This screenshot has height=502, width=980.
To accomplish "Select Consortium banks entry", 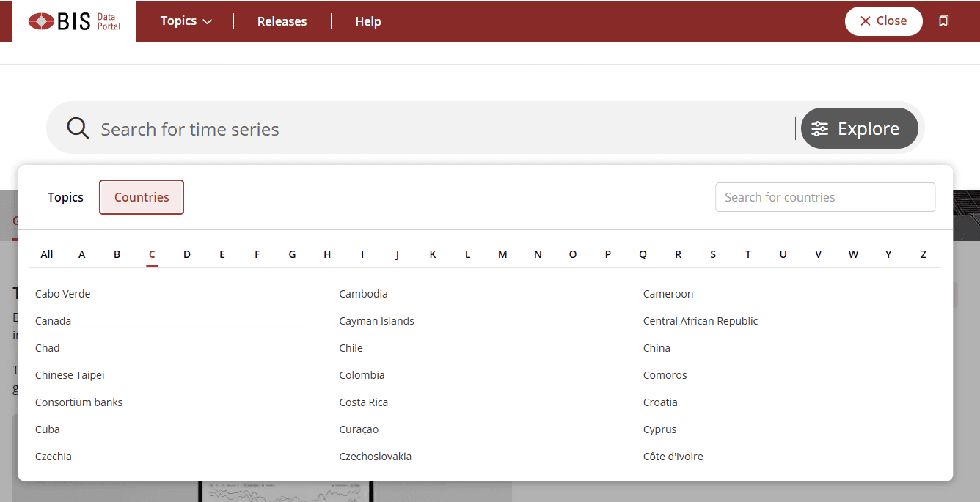I will (78, 402).
